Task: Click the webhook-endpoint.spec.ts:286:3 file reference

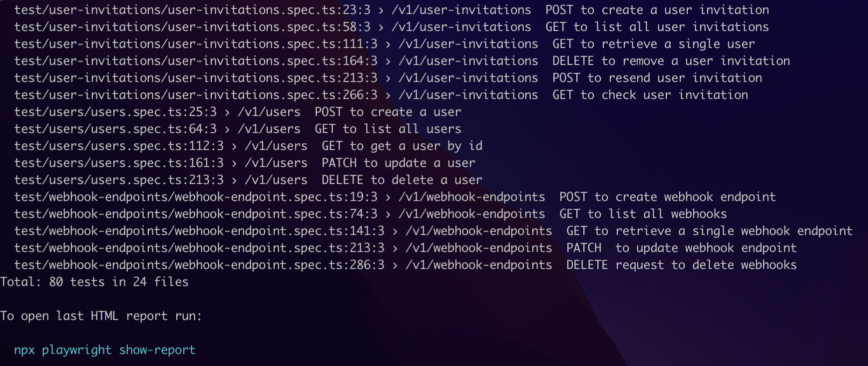Action: click(199, 265)
